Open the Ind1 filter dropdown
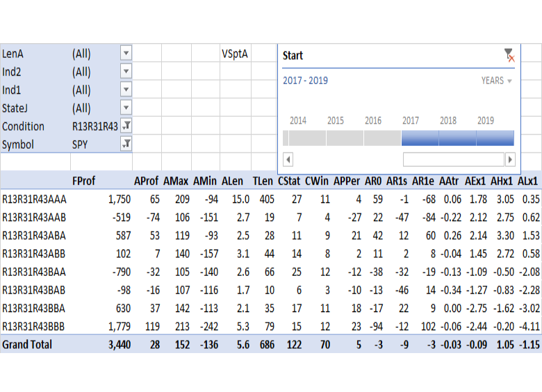 [x=126, y=90]
